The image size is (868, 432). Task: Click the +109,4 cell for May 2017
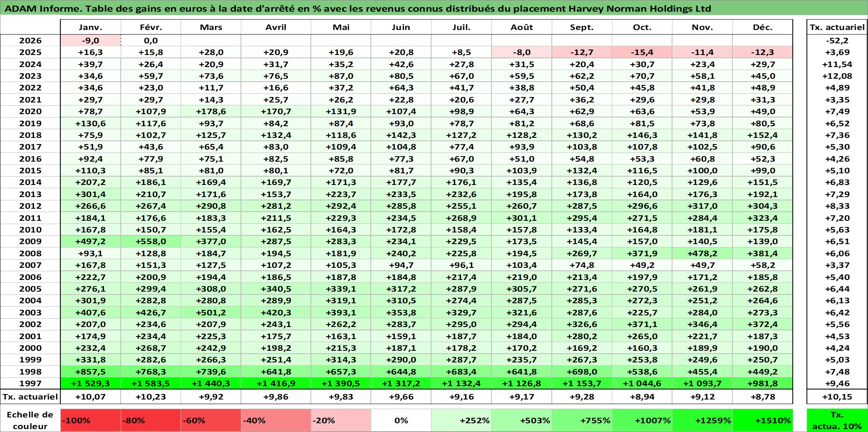[341, 147]
